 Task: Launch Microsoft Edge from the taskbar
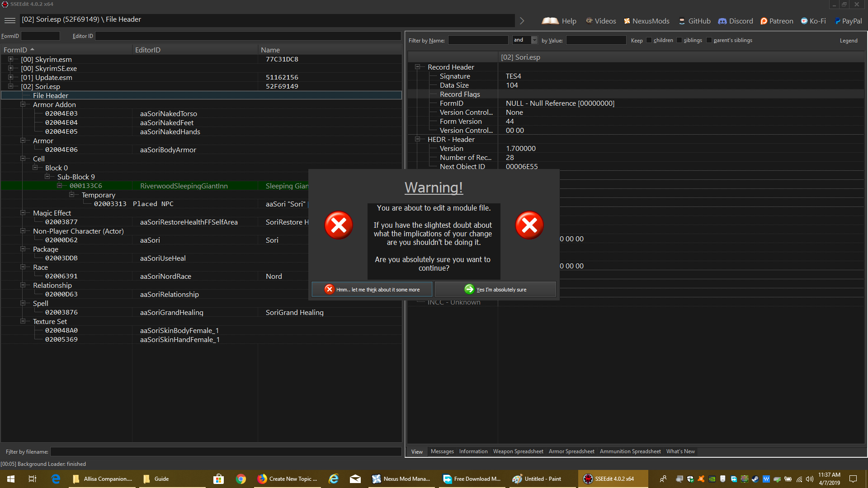pos(56,479)
